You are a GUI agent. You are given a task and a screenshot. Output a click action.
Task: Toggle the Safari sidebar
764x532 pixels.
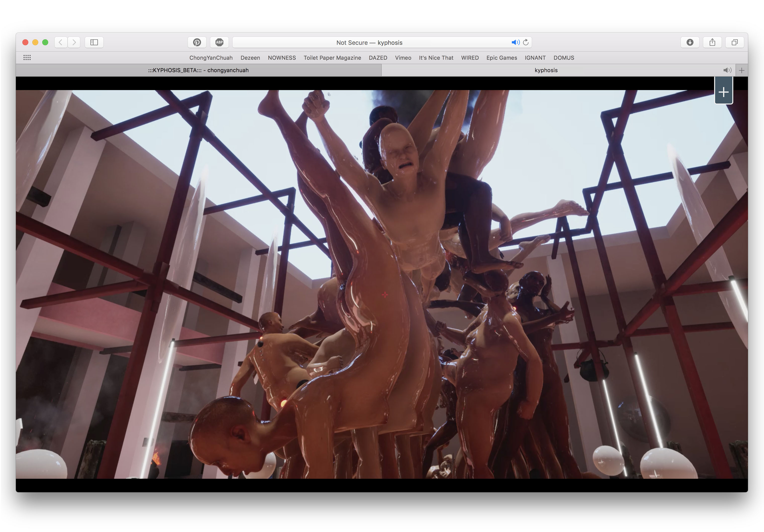pos(94,42)
